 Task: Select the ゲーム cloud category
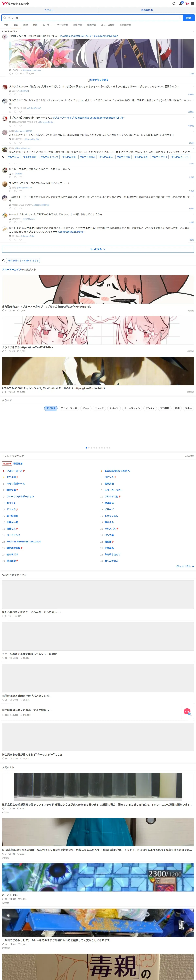(x=86, y=408)
